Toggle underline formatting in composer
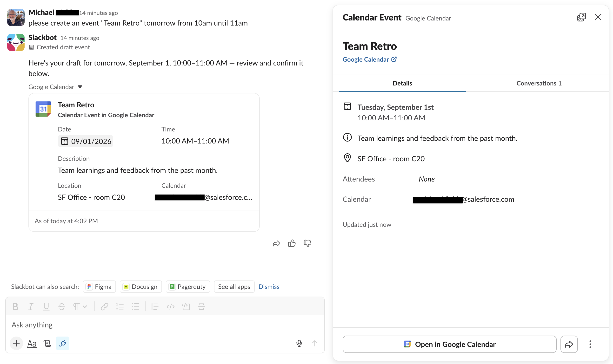The image size is (613, 364). pos(46,307)
